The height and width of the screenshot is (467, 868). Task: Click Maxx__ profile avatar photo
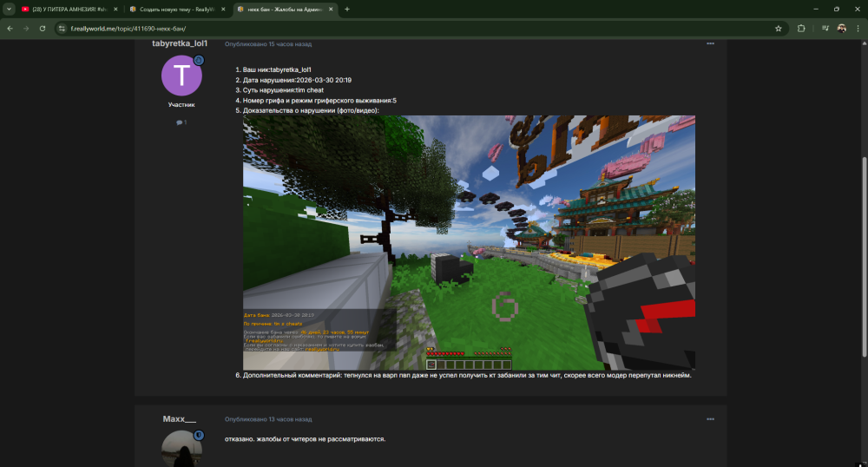coord(181,449)
